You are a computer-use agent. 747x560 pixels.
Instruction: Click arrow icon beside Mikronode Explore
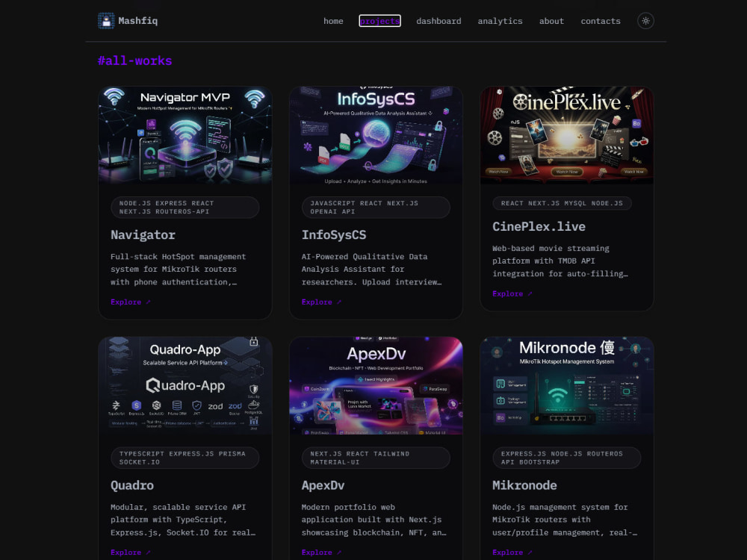530,553
